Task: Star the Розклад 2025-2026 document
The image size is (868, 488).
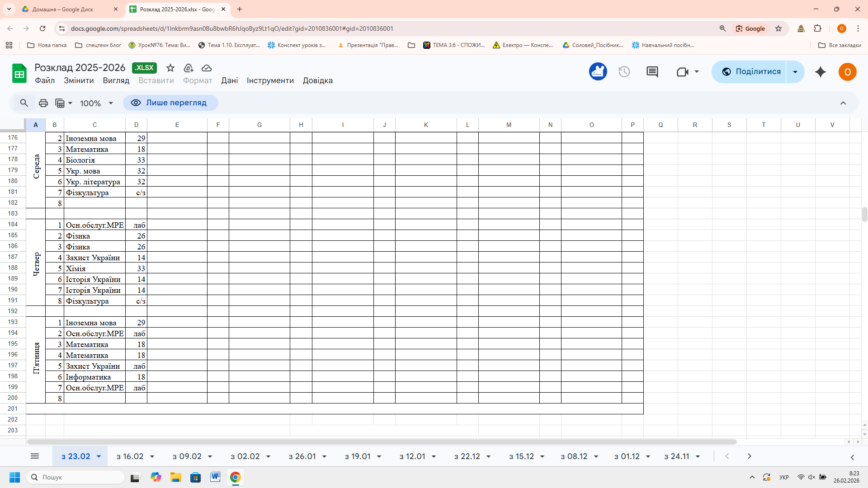Action: coord(170,68)
